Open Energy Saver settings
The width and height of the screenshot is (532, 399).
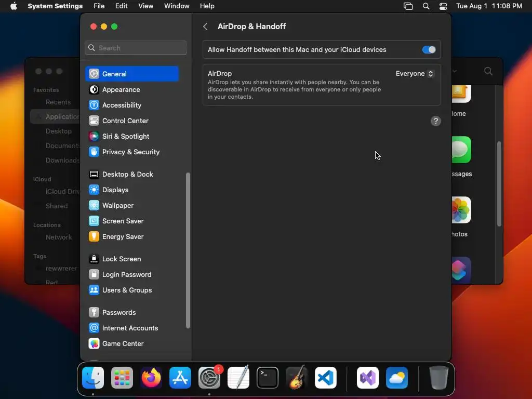pos(132,237)
